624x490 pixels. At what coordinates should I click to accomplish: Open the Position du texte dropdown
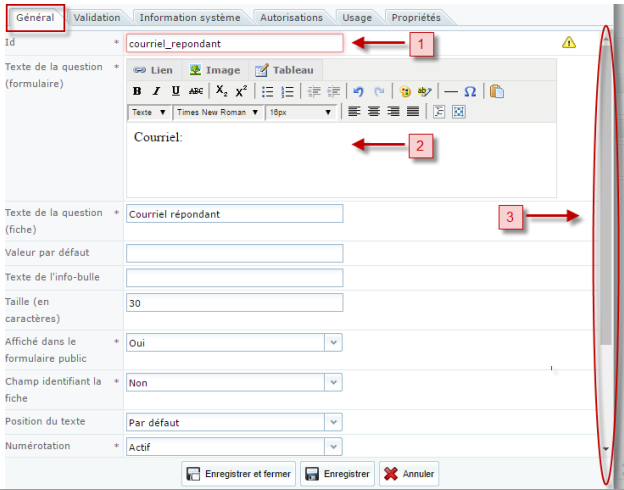[x=234, y=422]
